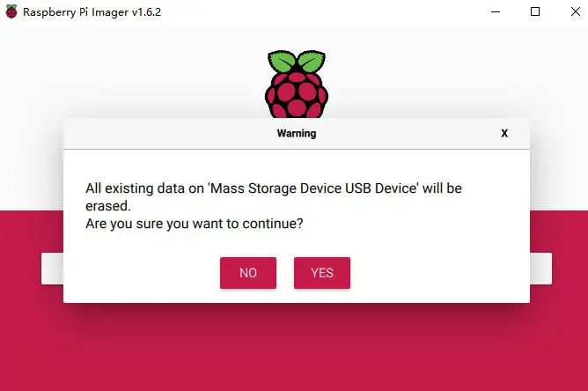Close the Warning dialog with the X
The width and height of the screenshot is (588, 391).
coord(504,134)
